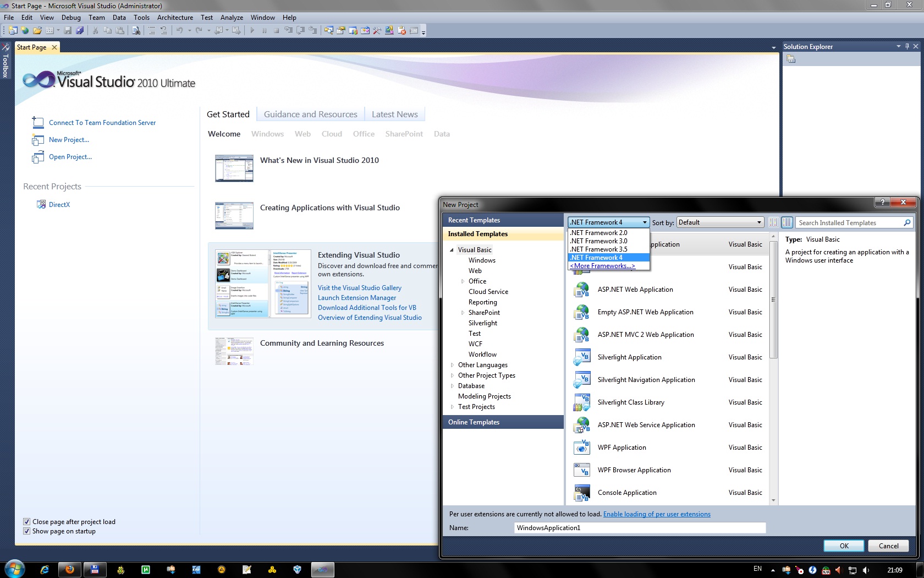Click the Undo toolbar icon

(179, 30)
